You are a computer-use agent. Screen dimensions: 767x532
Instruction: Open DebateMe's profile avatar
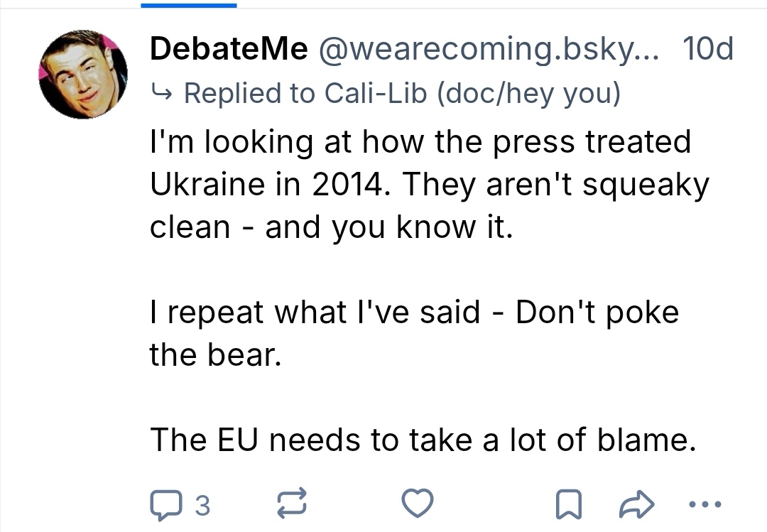click(83, 74)
